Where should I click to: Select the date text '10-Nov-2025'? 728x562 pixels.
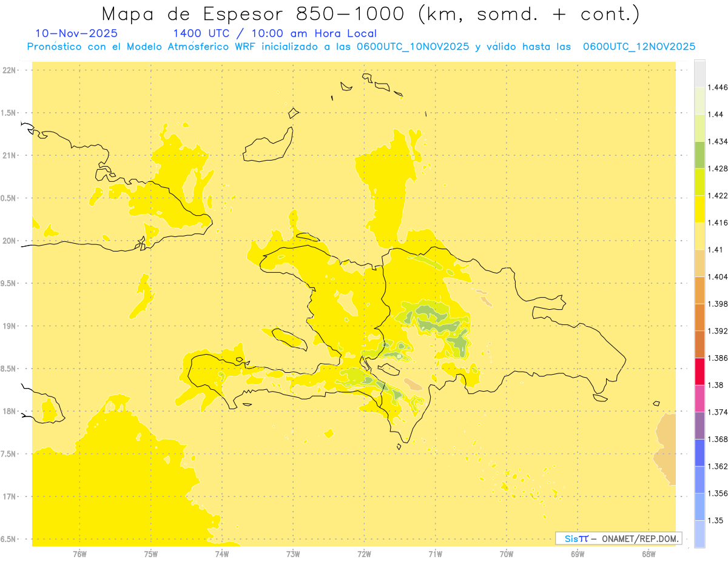[x=76, y=34]
